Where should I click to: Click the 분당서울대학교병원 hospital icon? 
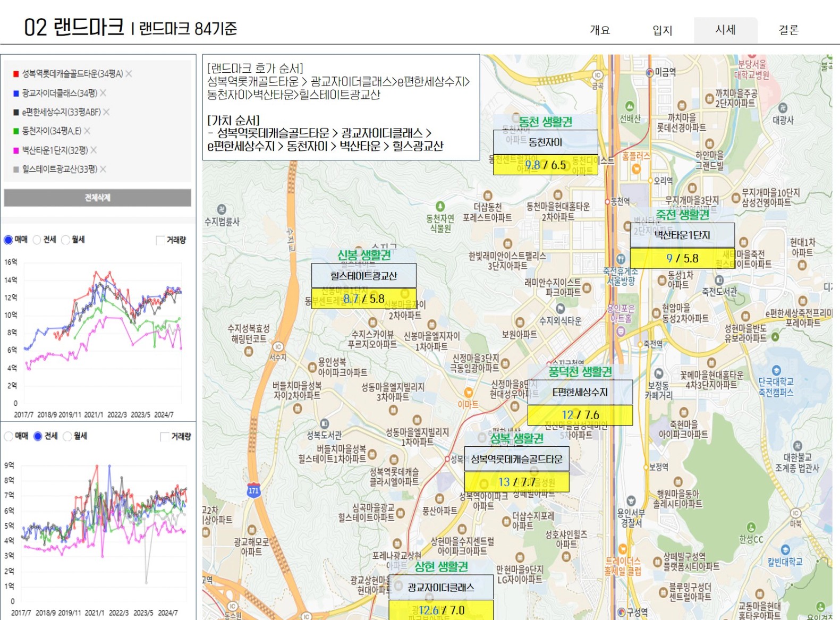[751, 56]
